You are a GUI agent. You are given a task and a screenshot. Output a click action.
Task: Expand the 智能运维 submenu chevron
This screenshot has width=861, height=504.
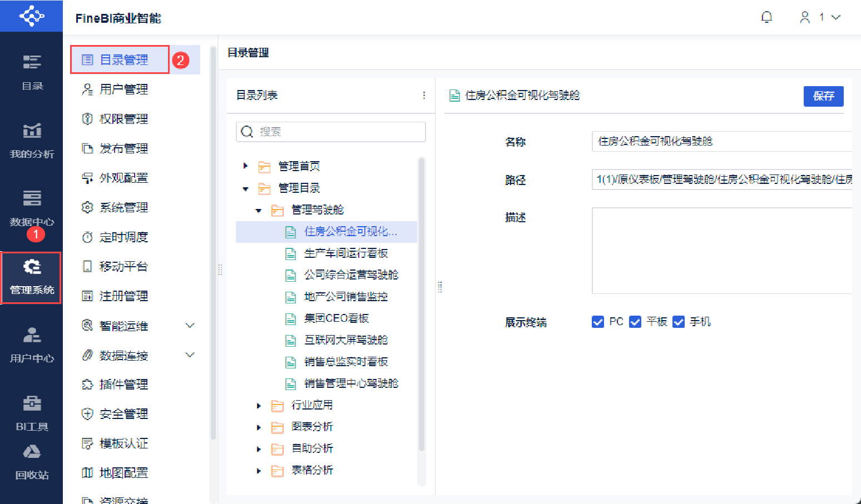click(190, 326)
